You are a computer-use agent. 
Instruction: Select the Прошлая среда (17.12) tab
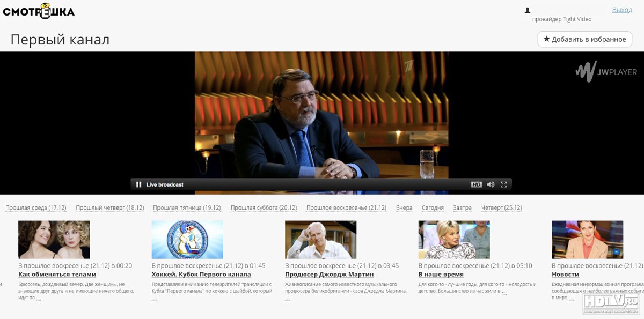point(36,208)
